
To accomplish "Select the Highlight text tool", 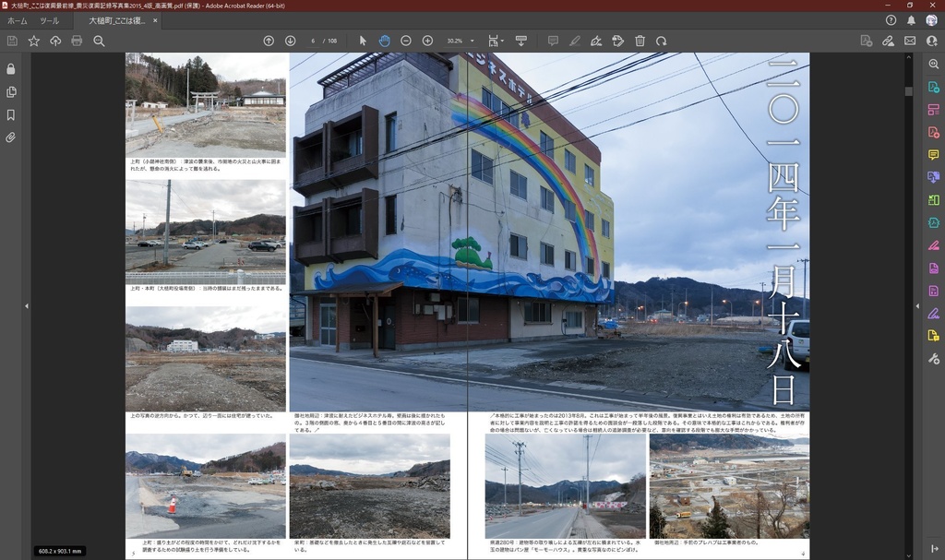I will [574, 41].
